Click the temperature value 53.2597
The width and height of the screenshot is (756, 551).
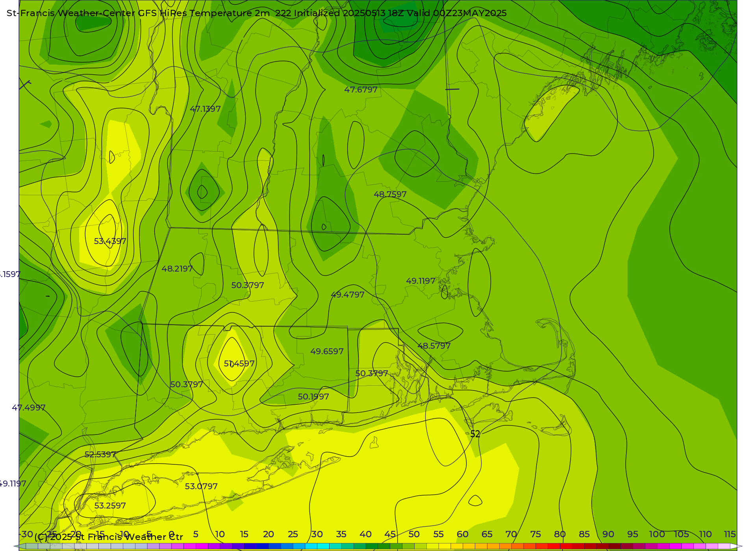110,506
